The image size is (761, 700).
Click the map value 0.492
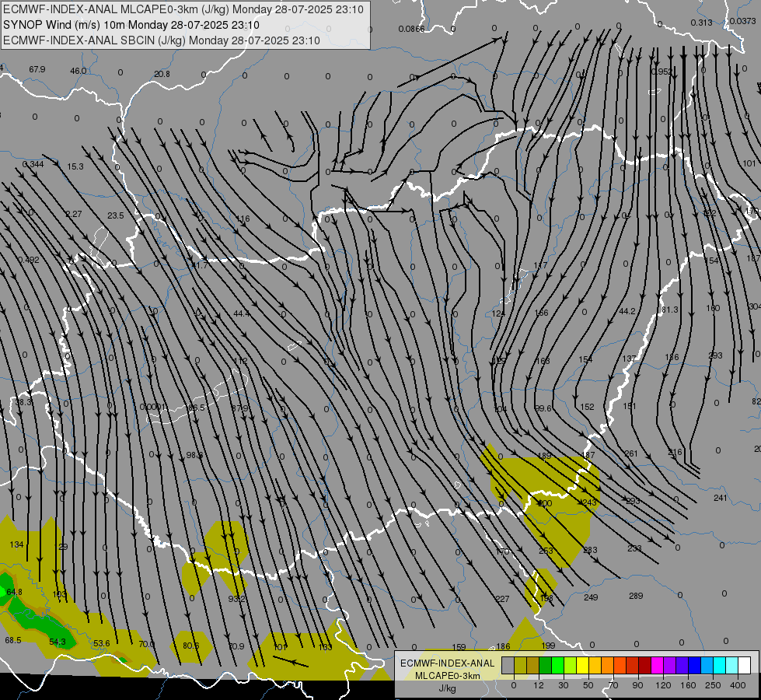click(29, 260)
